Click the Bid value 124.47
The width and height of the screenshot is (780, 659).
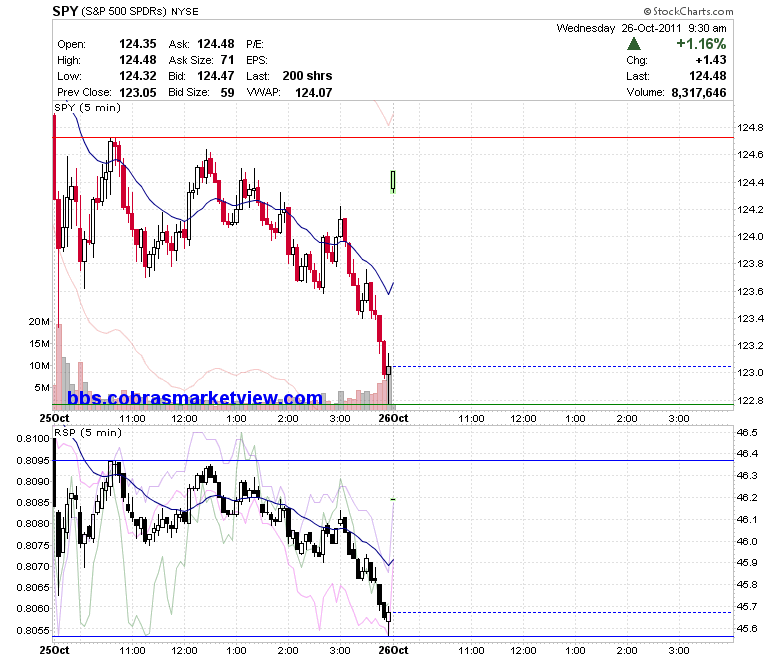tap(216, 76)
